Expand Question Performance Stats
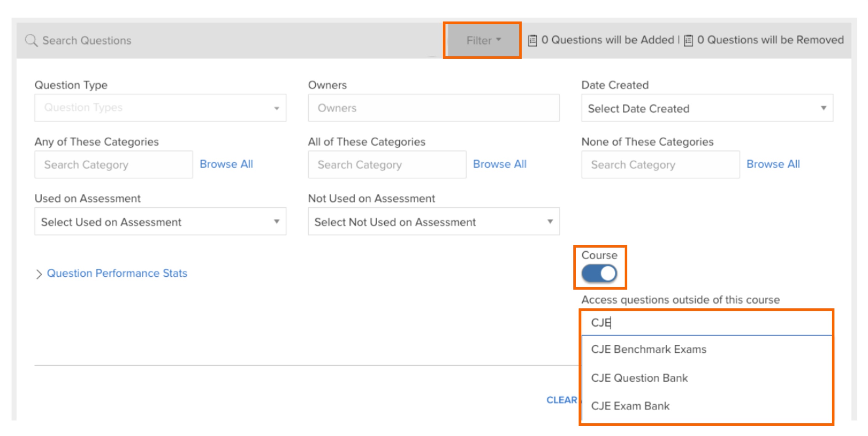Image resolution: width=868 pixels, height=436 pixels. [117, 273]
